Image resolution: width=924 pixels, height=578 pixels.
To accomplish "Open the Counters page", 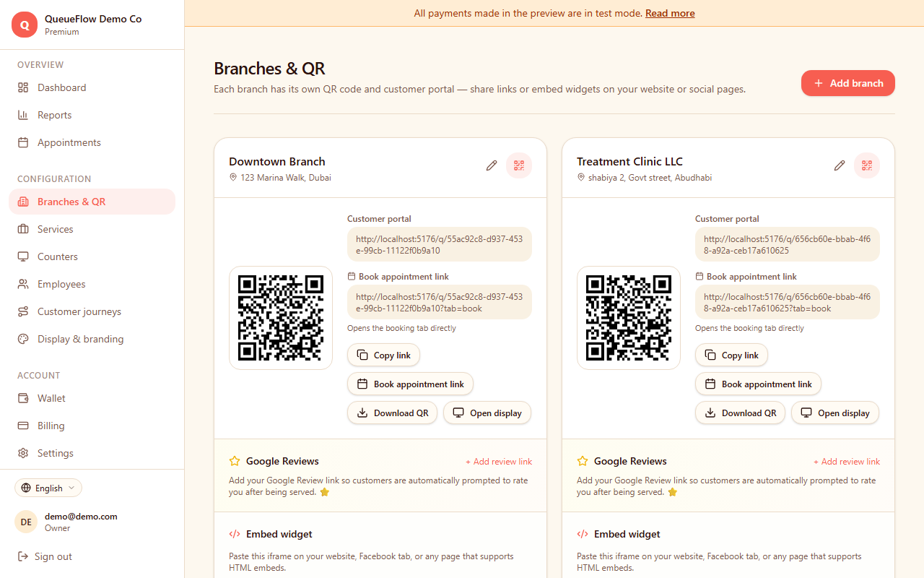I will coord(92,256).
